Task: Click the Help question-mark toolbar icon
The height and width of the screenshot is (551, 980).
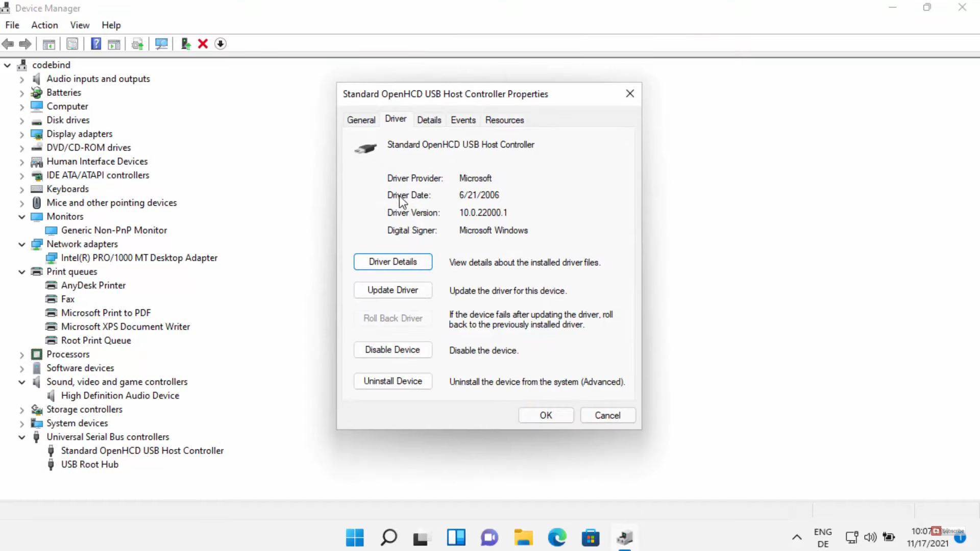Action: (96, 44)
